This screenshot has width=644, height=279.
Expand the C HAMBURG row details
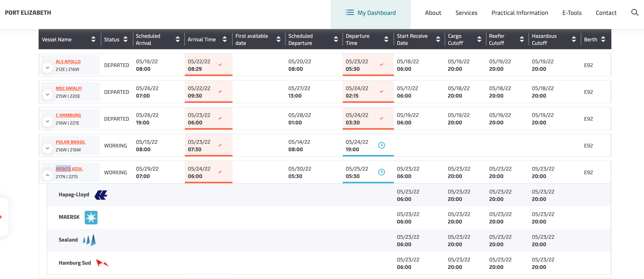tap(48, 121)
